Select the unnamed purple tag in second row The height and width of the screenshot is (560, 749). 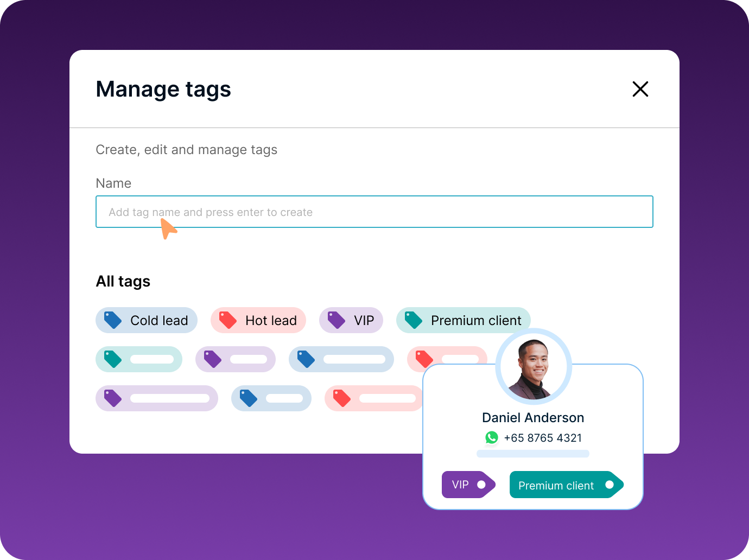[236, 359]
